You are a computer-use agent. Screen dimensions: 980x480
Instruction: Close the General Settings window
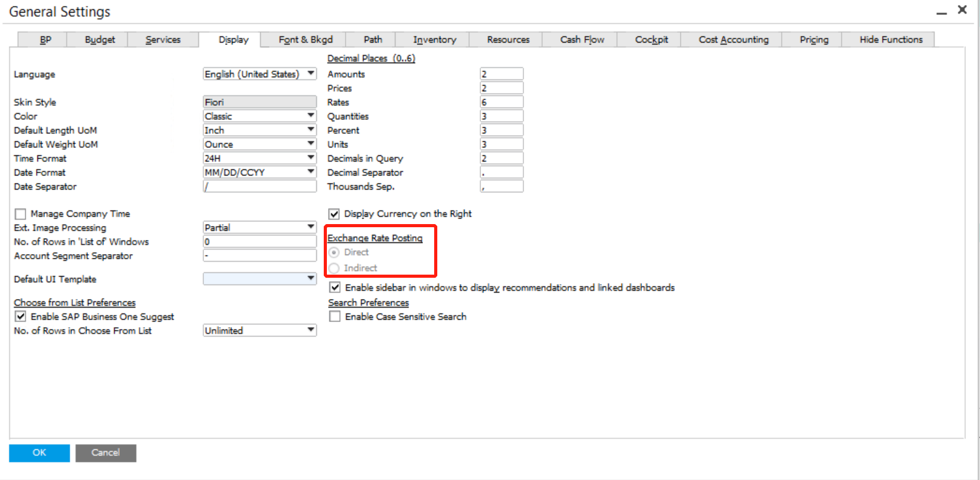(962, 10)
